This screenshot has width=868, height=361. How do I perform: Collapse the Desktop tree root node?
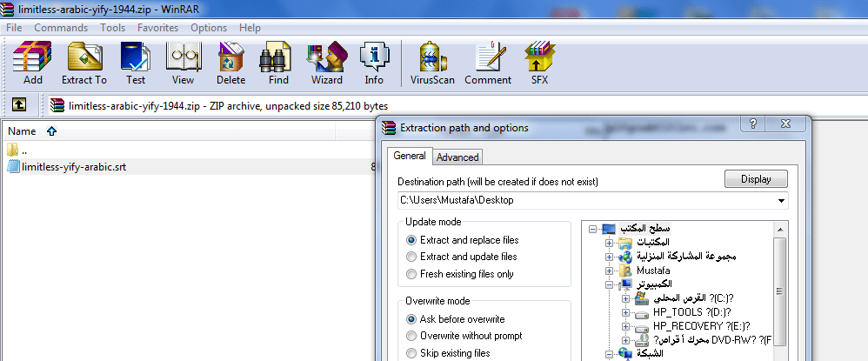[593, 230]
